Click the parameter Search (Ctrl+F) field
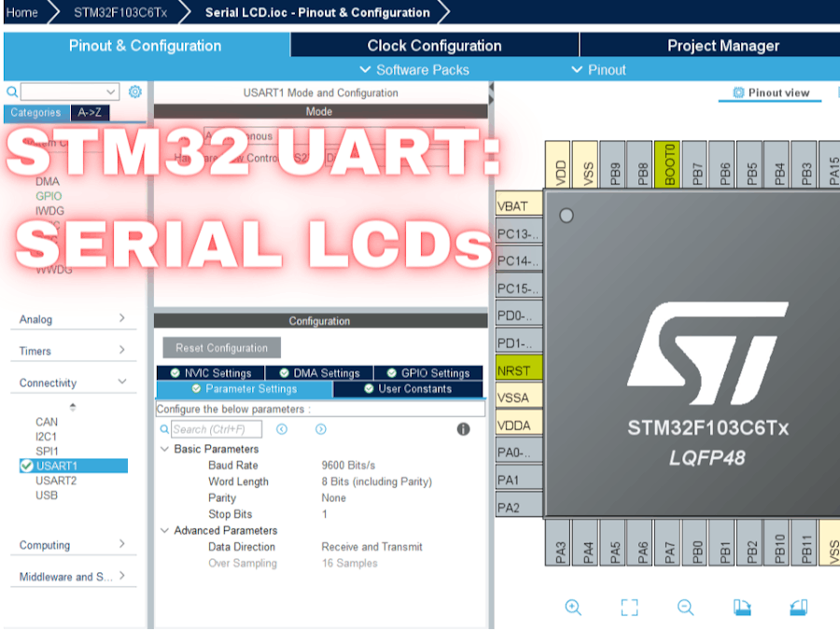840x630 pixels. click(x=217, y=429)
